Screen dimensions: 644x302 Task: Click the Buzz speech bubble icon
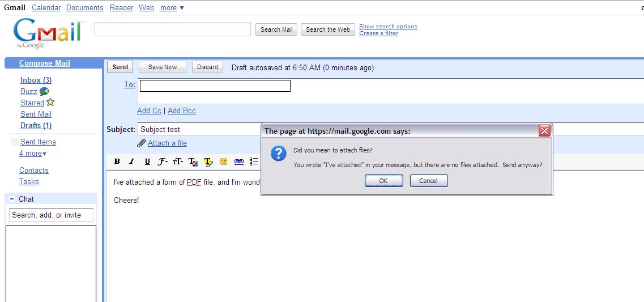[44, 91]
